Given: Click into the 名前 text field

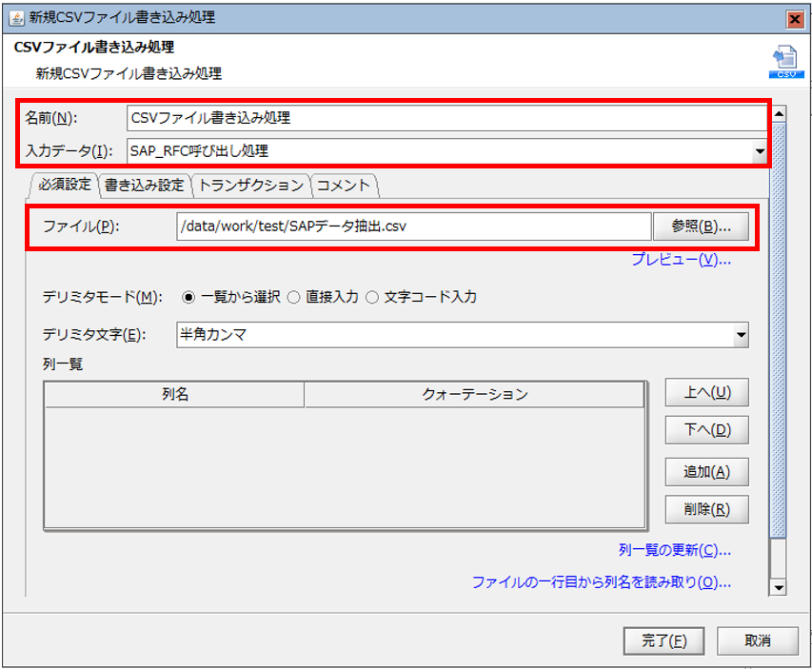Looking at the screenshot, I should tap(446, 118).
